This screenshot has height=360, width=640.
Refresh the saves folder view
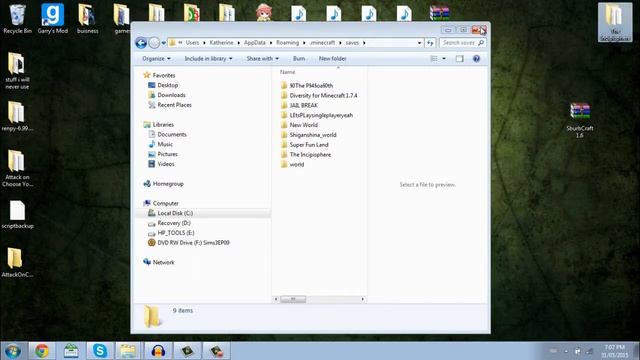click(430, 42)
